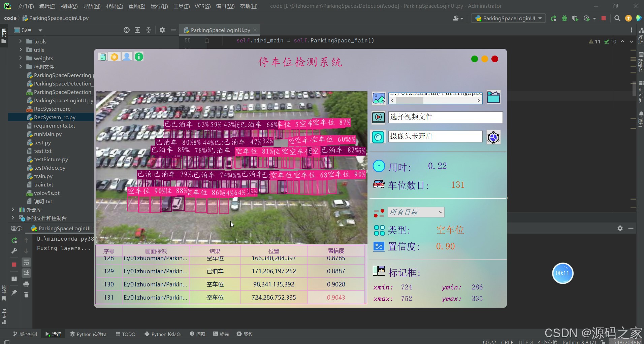
Task: Open the green info icon
Action: tap(139, 57)
